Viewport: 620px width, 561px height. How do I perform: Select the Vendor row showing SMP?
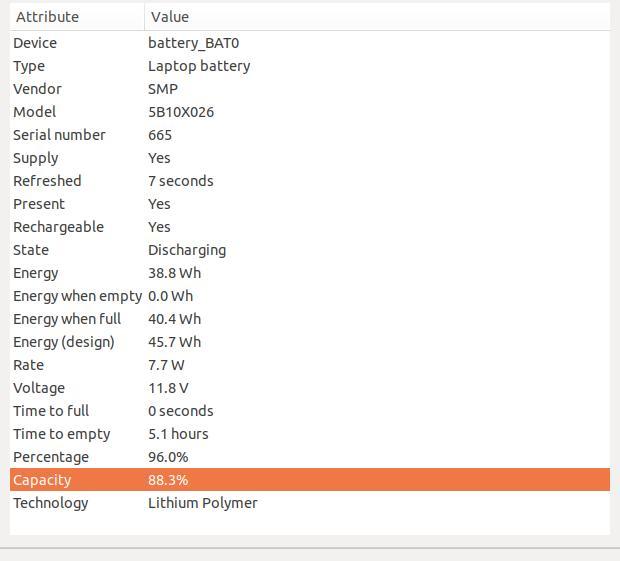310,89
